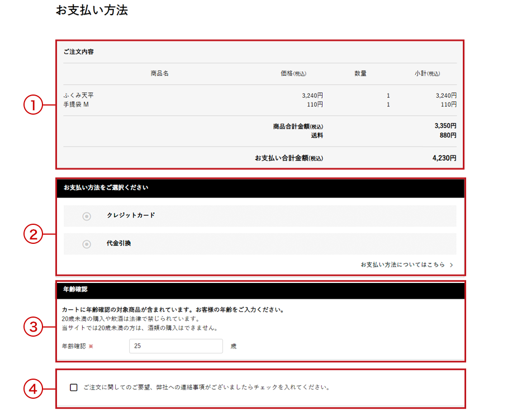Check the ご注文に関してのご要望 checkbox
Viewport: 531px width, 420px height.
point(74,388)
